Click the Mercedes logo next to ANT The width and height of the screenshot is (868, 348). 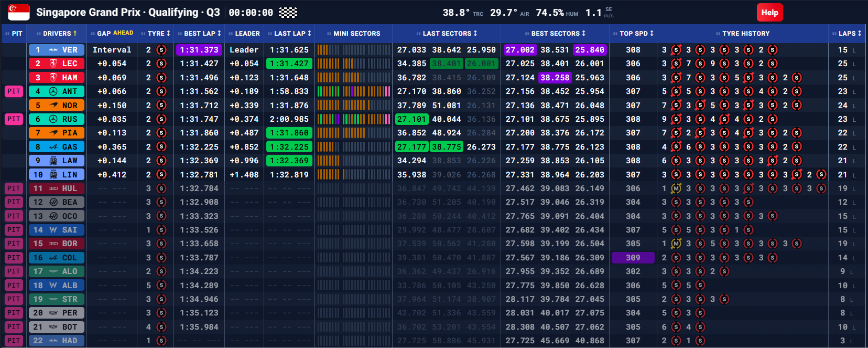[x=53, y=91]
